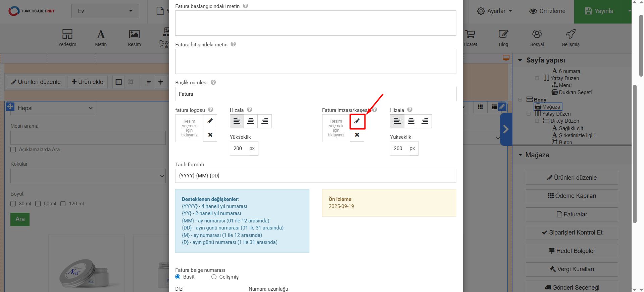Screen dimensions: 644x292
Task: Select the Gelişmiş invoice number option
Action: (x=214, y=277)
